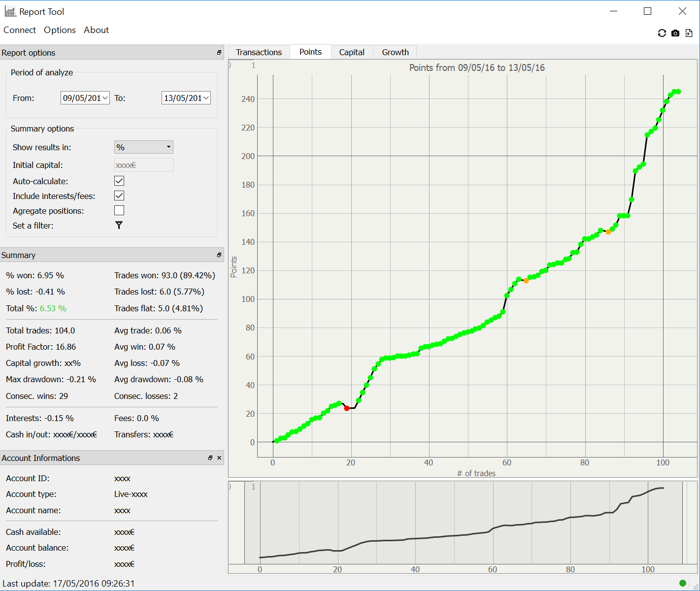Select the Points tab
Screen dimensions: 700x591
coord(310,52)
